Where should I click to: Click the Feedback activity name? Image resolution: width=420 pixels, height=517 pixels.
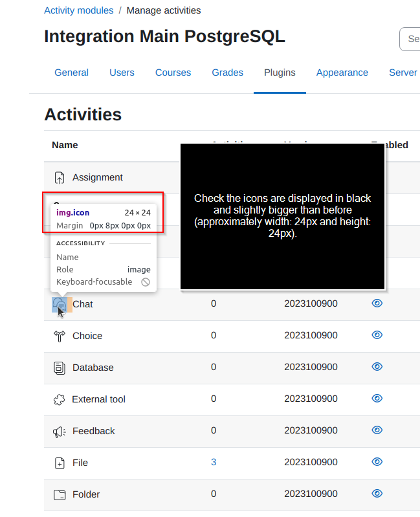point(94,431)
